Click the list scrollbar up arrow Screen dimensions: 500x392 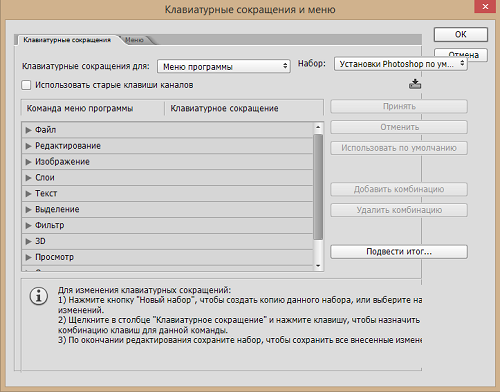tap(318, 127)
